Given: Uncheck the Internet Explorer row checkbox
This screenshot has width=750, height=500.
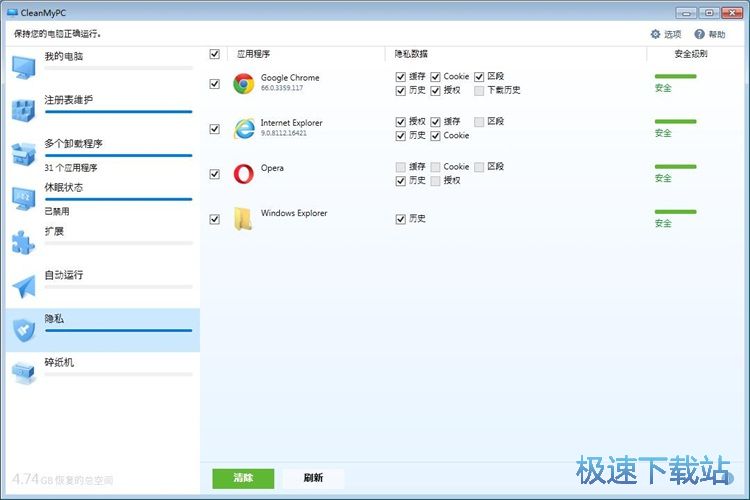Looking at the screenshot, I should (x=215, y=129).
